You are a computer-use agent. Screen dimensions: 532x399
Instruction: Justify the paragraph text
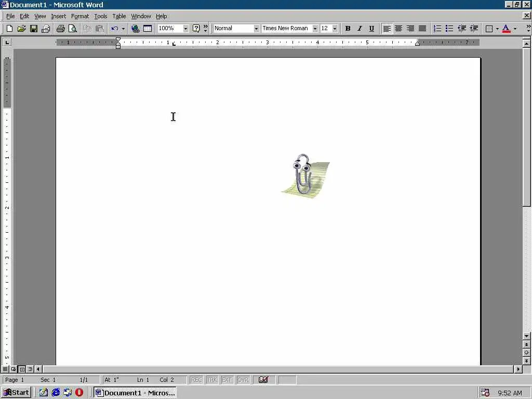tap(422, 29)
